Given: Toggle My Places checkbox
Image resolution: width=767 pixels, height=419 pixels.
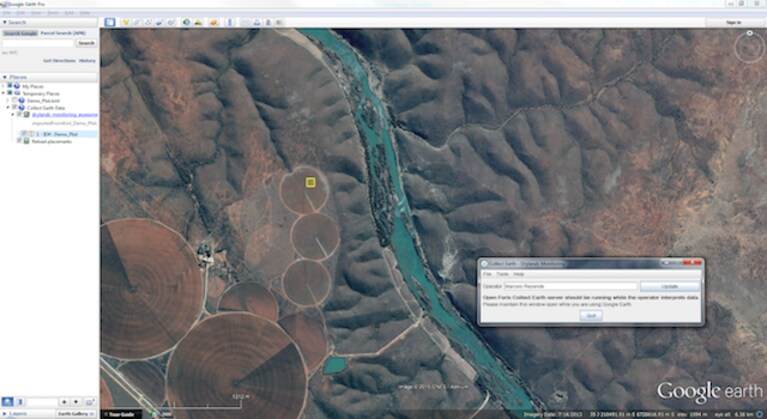Looking at the screenshot, I should pos(10,86).
